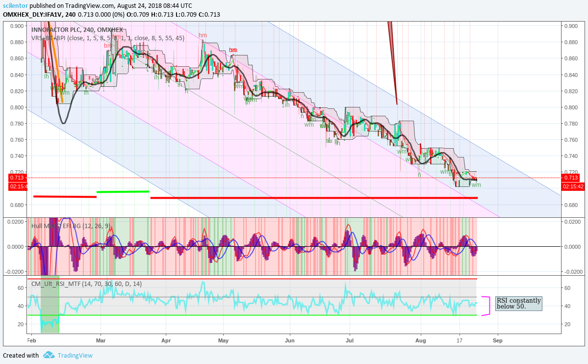Select the long red horizontal support line
588x364 pixels.
314,198
